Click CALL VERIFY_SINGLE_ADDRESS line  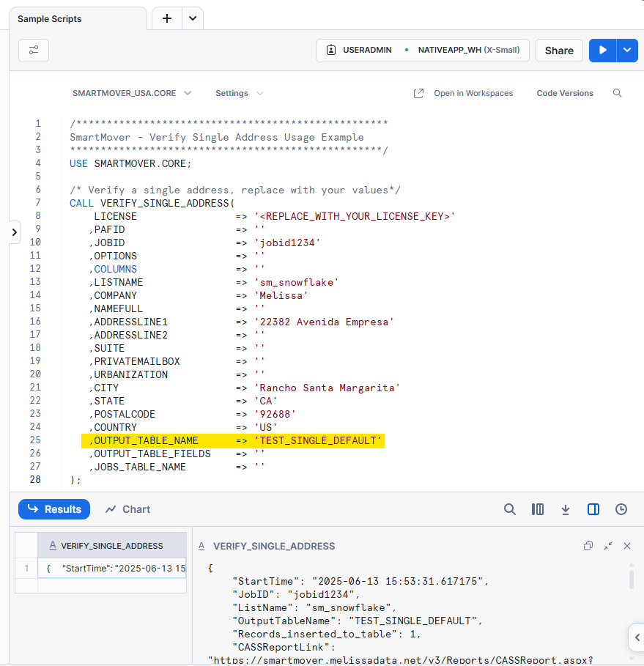click(x=152, y=203)
